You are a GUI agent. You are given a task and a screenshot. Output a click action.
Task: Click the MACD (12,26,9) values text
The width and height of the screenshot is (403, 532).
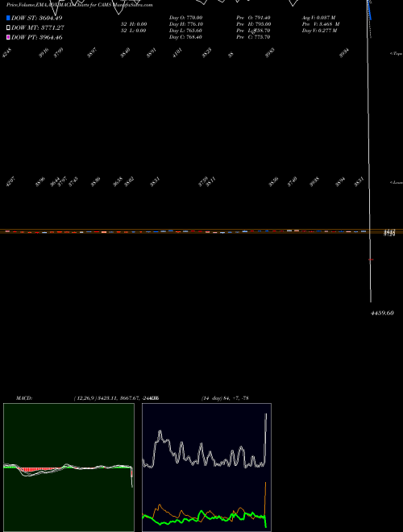pyautogui.click(x=117, y=398)
